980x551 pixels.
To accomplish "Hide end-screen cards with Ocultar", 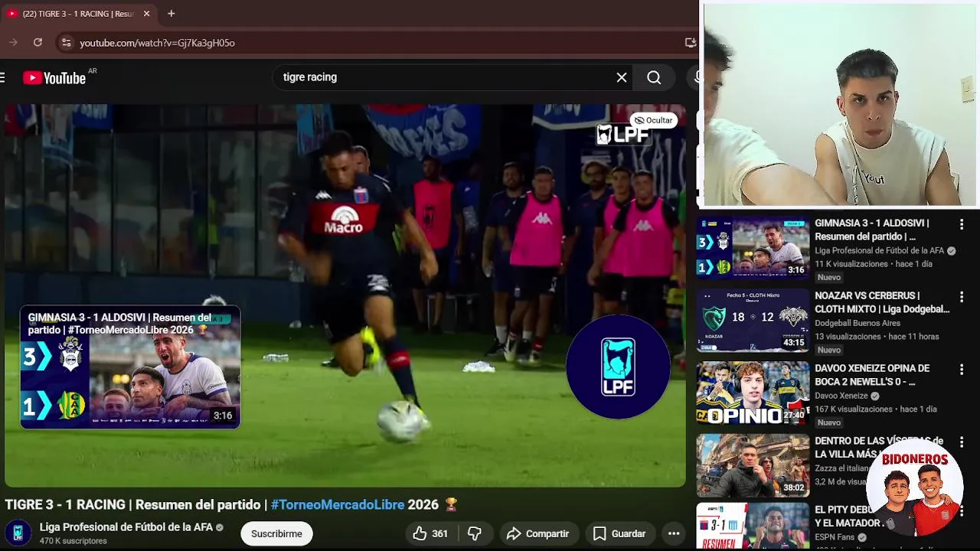I will (x=654, y=120).
